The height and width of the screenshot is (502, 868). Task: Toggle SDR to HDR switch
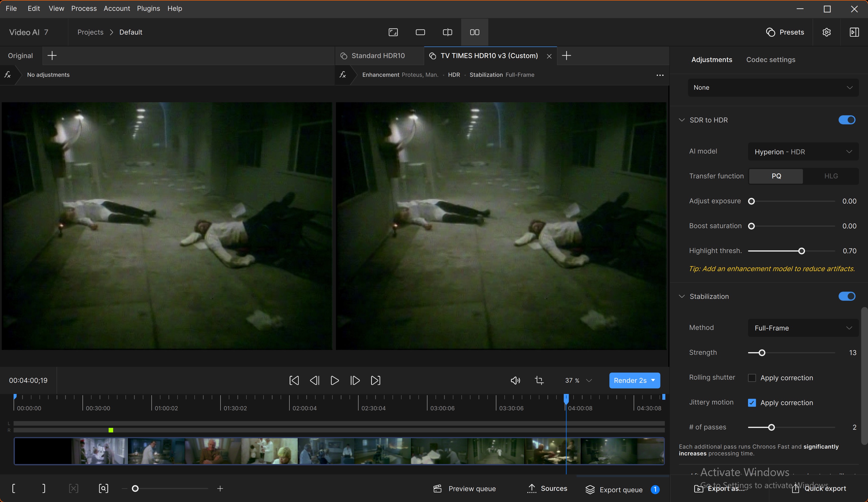(x=847, y=120)
